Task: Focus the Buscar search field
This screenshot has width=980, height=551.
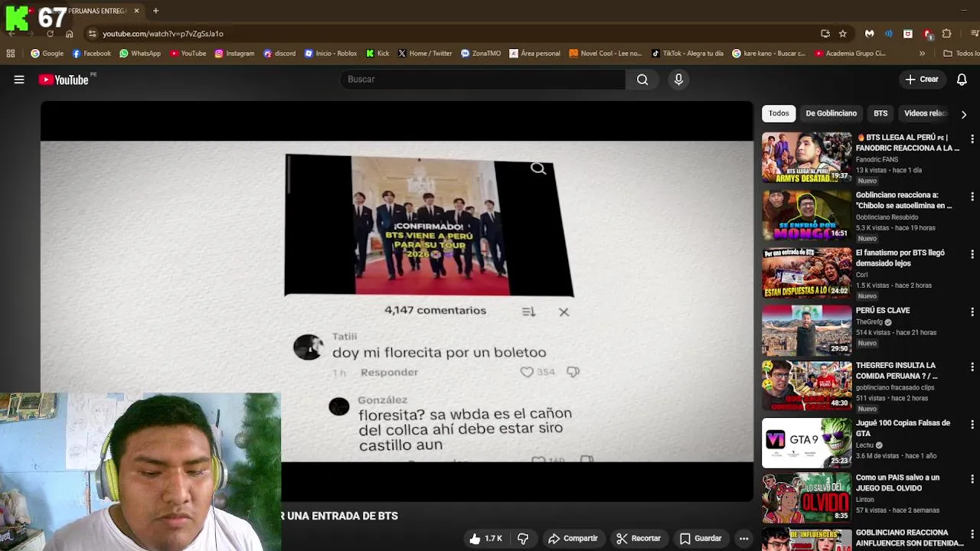Action: [482, 80]
